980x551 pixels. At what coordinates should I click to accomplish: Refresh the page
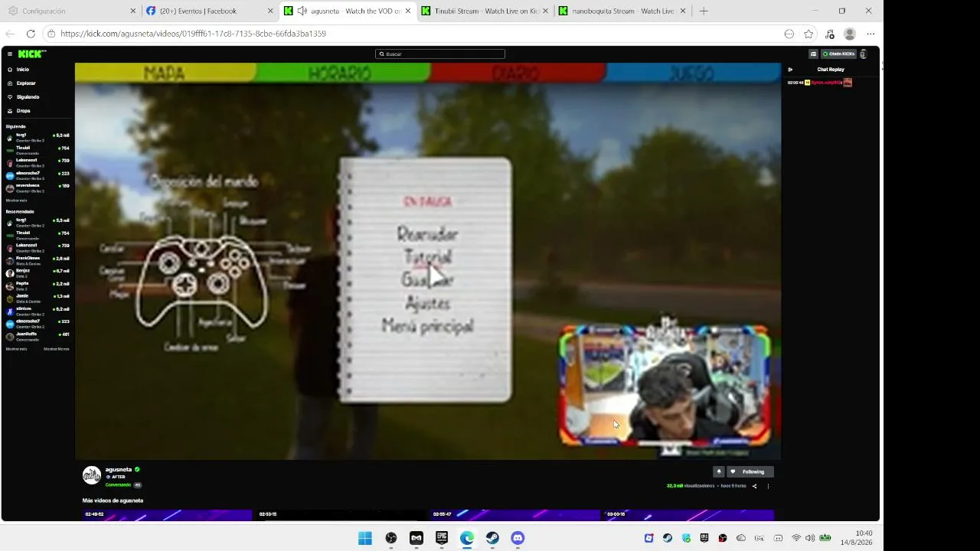point(31,34)
